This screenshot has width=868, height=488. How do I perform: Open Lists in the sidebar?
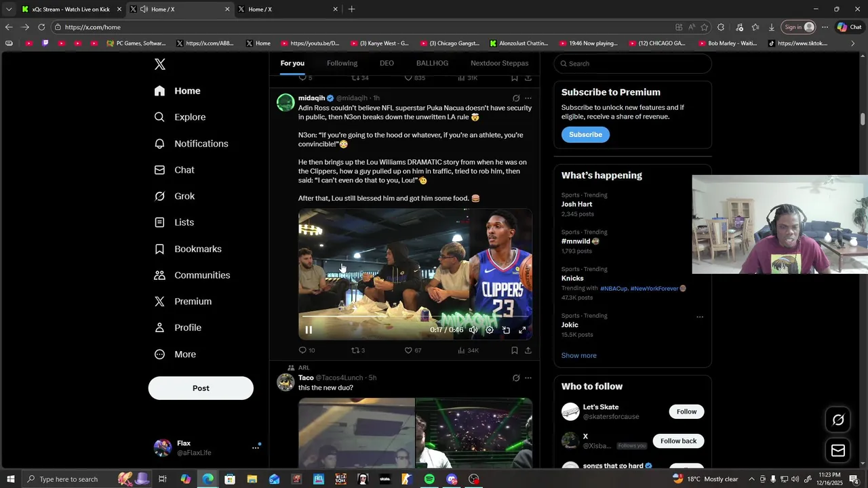(x=174, y=222)
